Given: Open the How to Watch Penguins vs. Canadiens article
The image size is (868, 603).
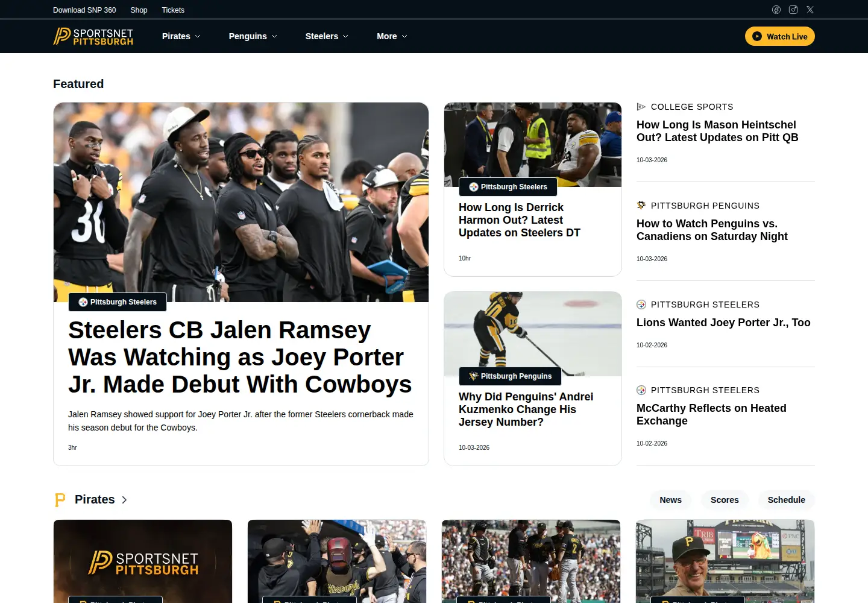Looking at the screenshot, I should (712, 230).
